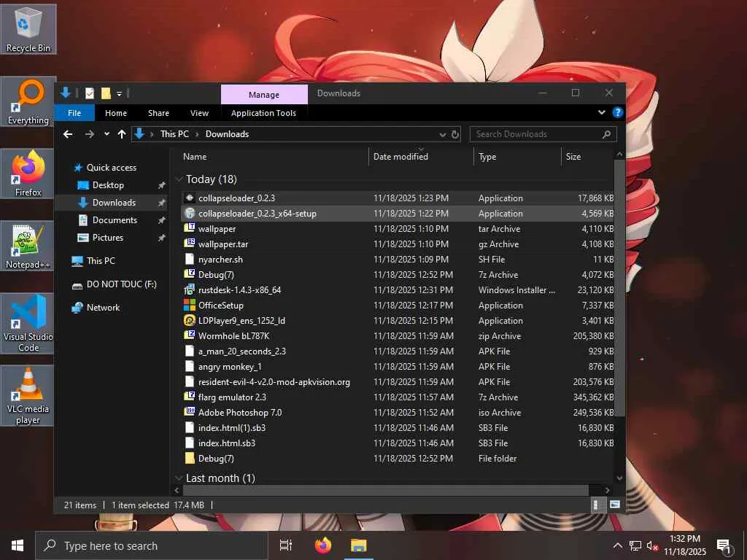Select Network in the navigation pane

[x=103, y=308]
